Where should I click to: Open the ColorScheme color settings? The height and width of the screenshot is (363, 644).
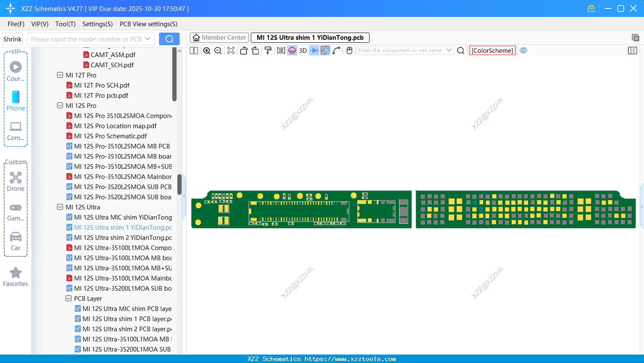tap(492, 50)
